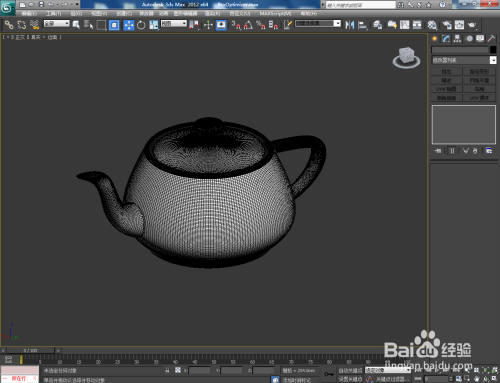The width and height of the screenshot is (500, 383).
Task: Click the Remove Modifier trash icon
Action: [475, 151]
